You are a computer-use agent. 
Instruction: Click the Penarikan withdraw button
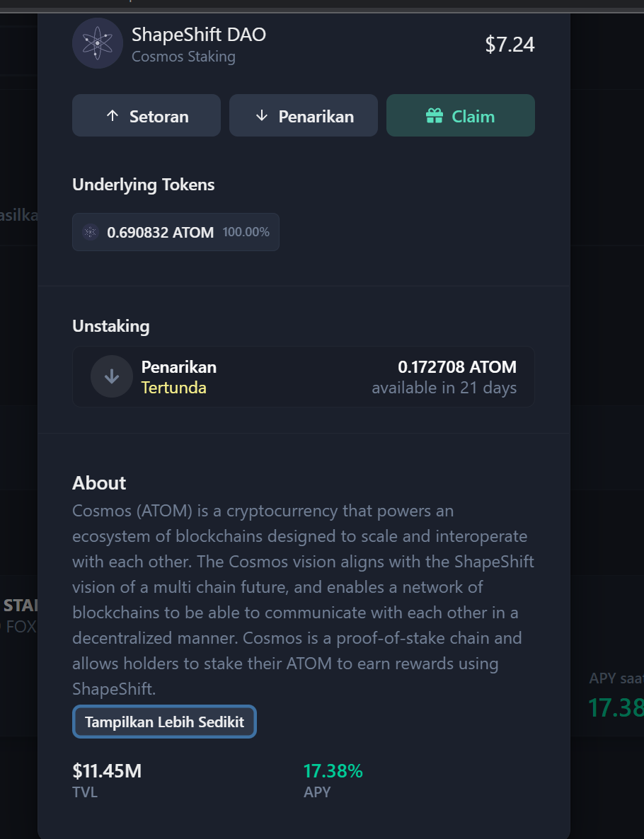click(304, 115)
